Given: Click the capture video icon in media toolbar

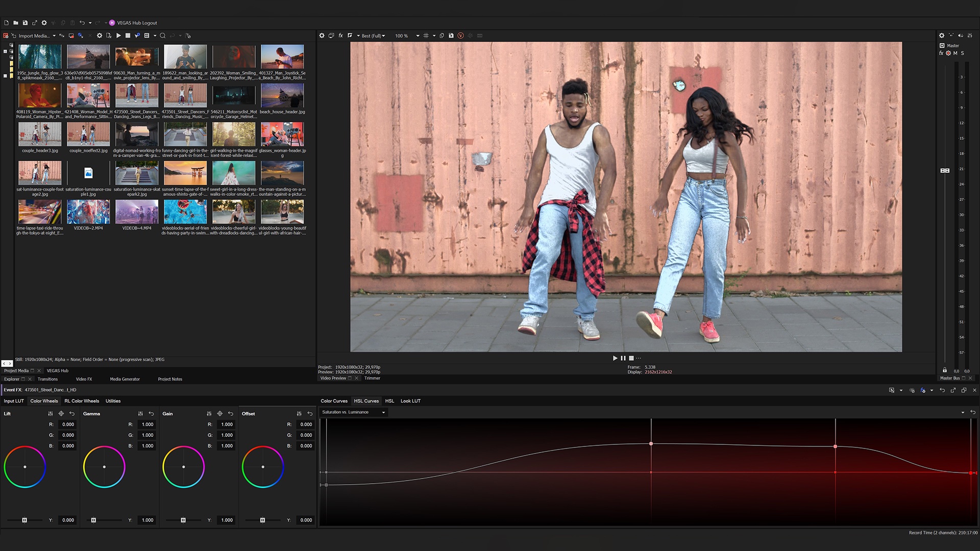Looking at the screenshot, I should (x=71, y=36).
